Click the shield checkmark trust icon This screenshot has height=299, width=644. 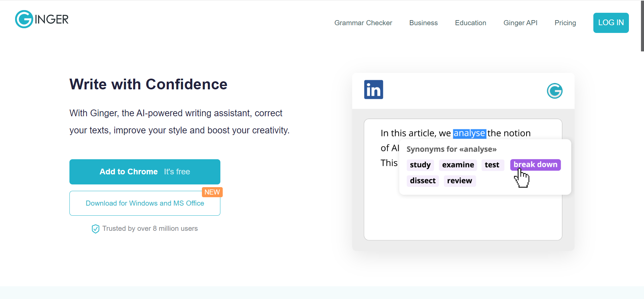pyautogui.click(x=96, y=229)
